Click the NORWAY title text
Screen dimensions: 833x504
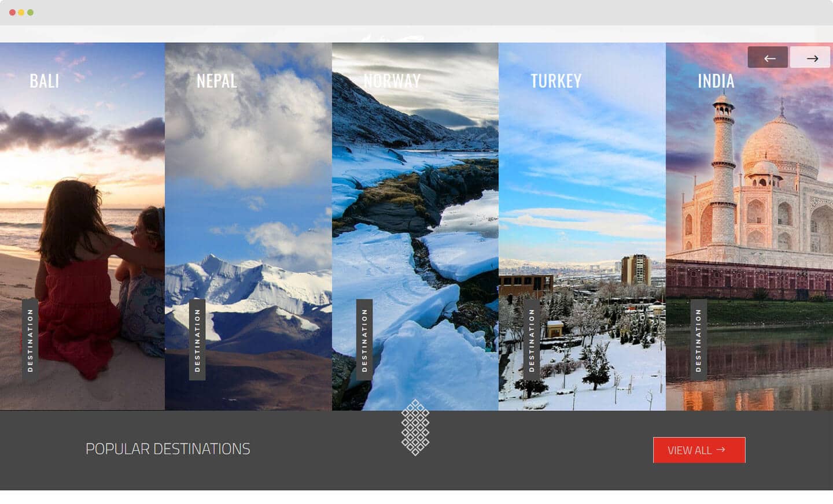point(392,81)
